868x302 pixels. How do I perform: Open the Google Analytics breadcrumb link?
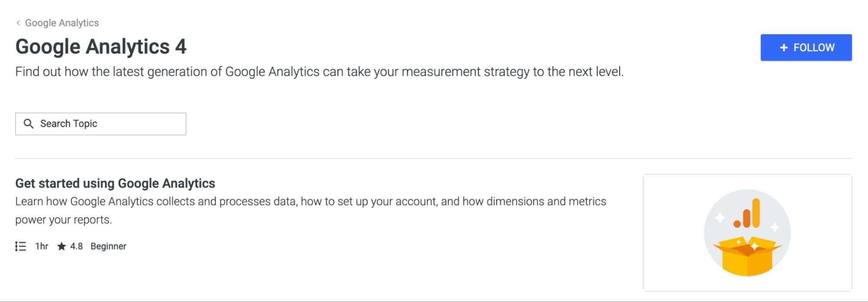62,23
